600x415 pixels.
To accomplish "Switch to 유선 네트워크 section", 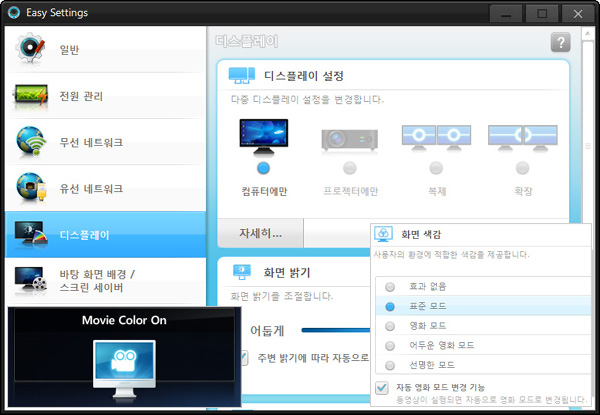I will [x=106, y=189].
